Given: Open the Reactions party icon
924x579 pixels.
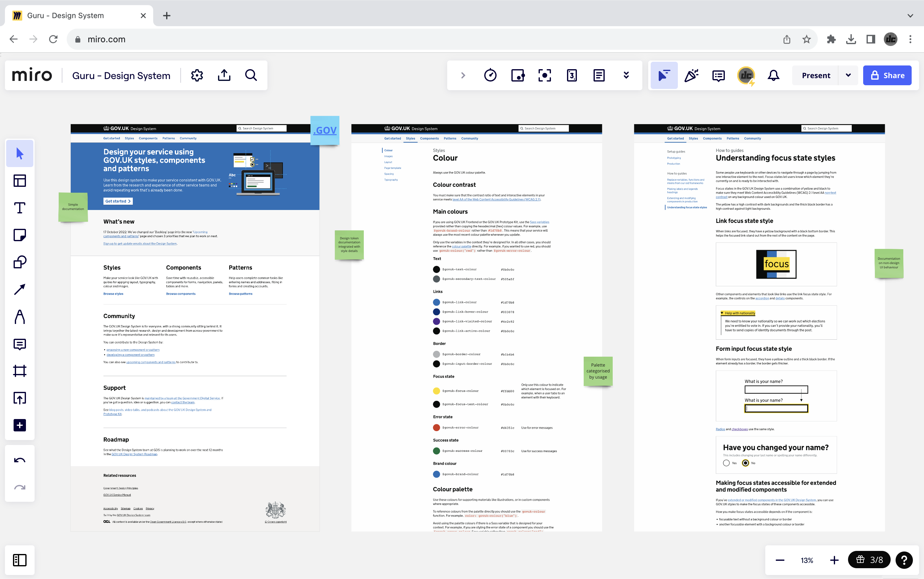Looking at the screenshot, I should (691, 75).
